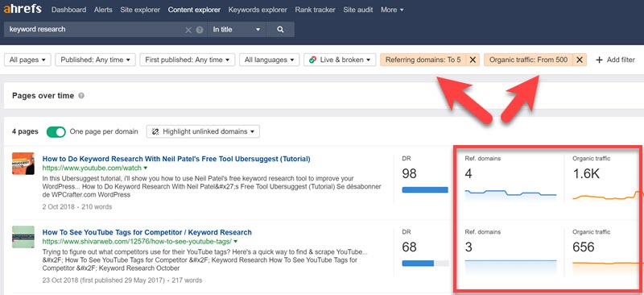Expand the All pages filter dropdown

pos(27,60)
